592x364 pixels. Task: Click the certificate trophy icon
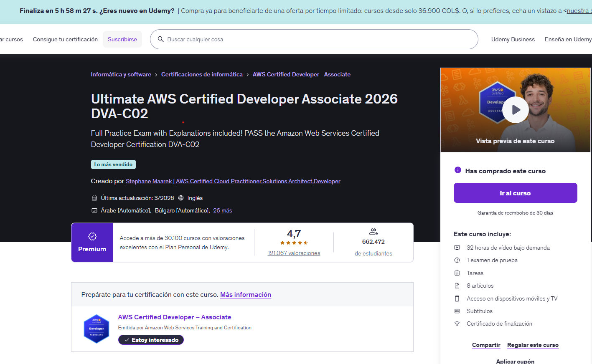pyautogui.click(x=457, y=324)
